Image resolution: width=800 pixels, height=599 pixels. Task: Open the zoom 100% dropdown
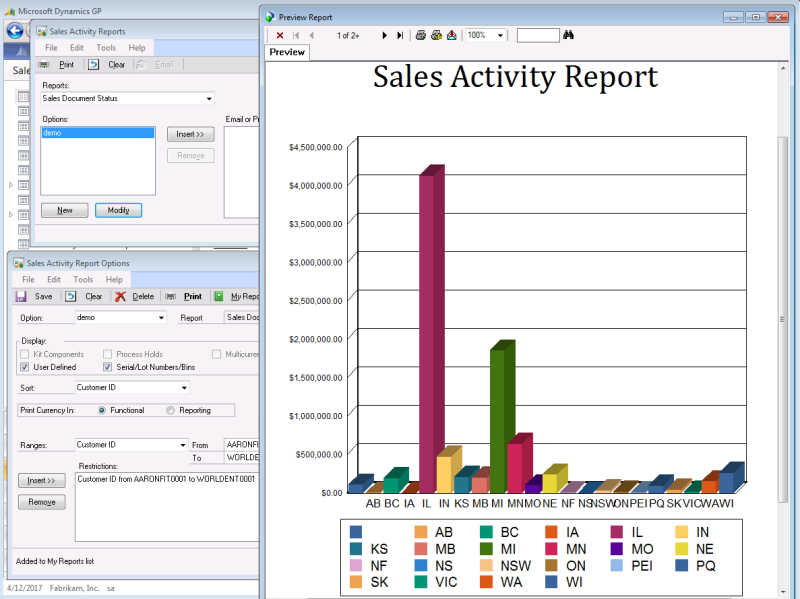[500, 35]
